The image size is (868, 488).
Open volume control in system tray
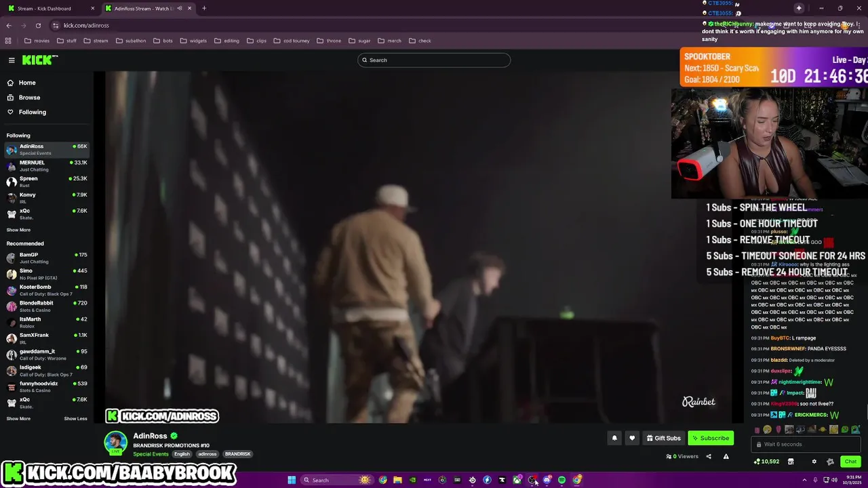834,480
